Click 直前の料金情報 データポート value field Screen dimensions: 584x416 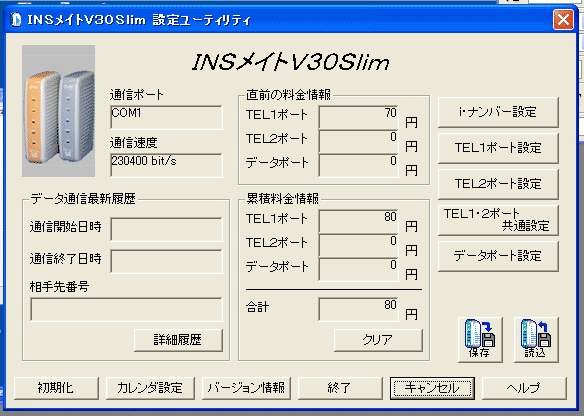[x=358, y=165]
